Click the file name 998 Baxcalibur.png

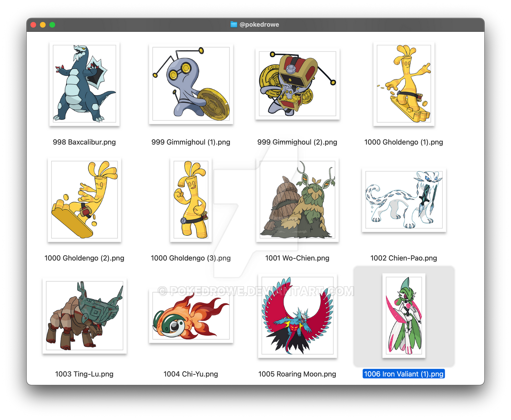(x=84, y=142)
